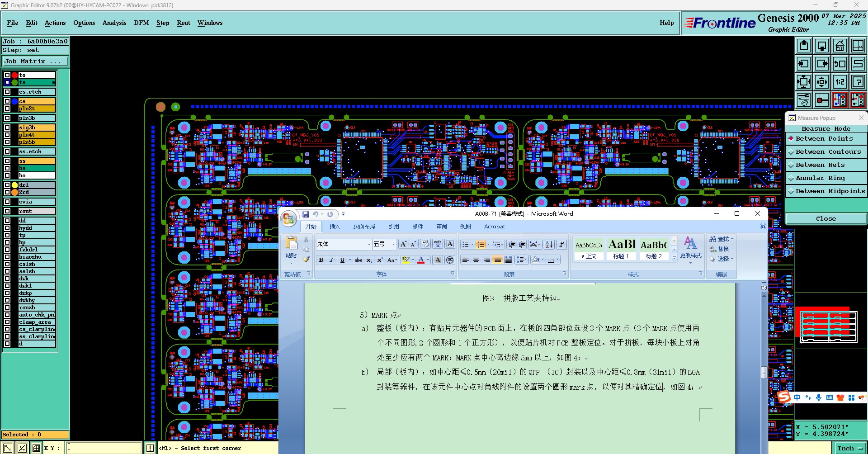This screenshot has height=454, width=868.
Task: Click the pan down icon in Genesis
Action: (822, 46)
